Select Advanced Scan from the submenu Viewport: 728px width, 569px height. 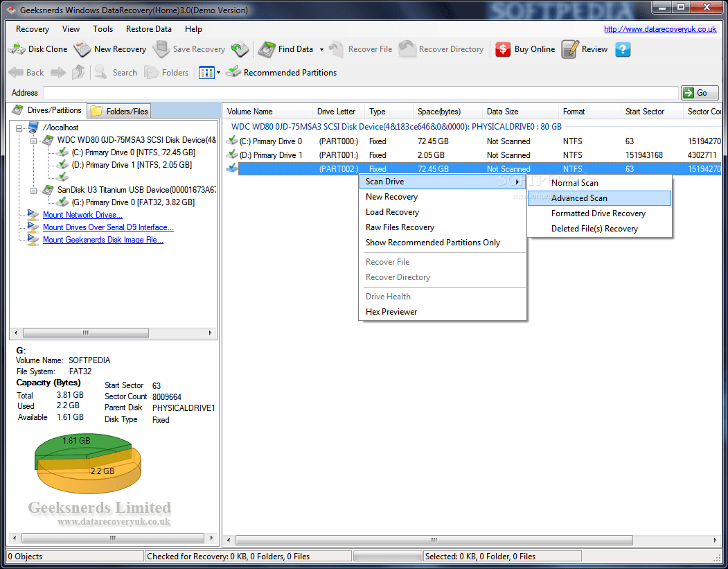[580, 198]
